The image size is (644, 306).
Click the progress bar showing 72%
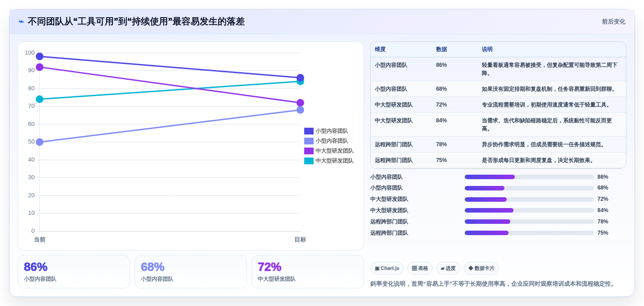(x=529, y=199)
